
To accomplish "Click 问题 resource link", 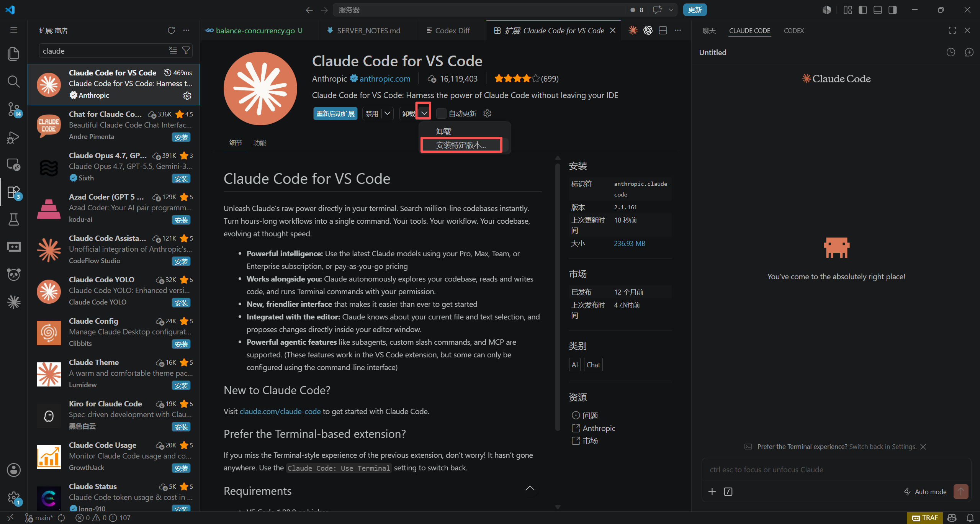I will (x=590, y=415).
